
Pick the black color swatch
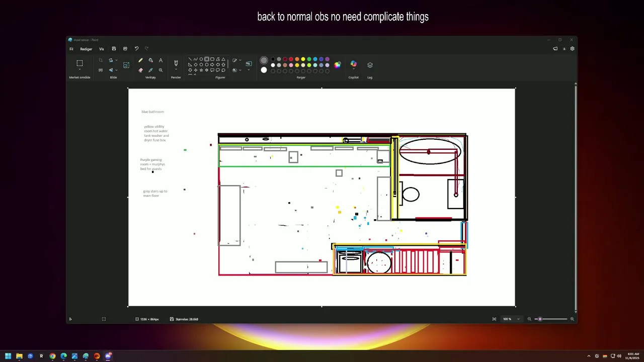(x=273, y=59)
